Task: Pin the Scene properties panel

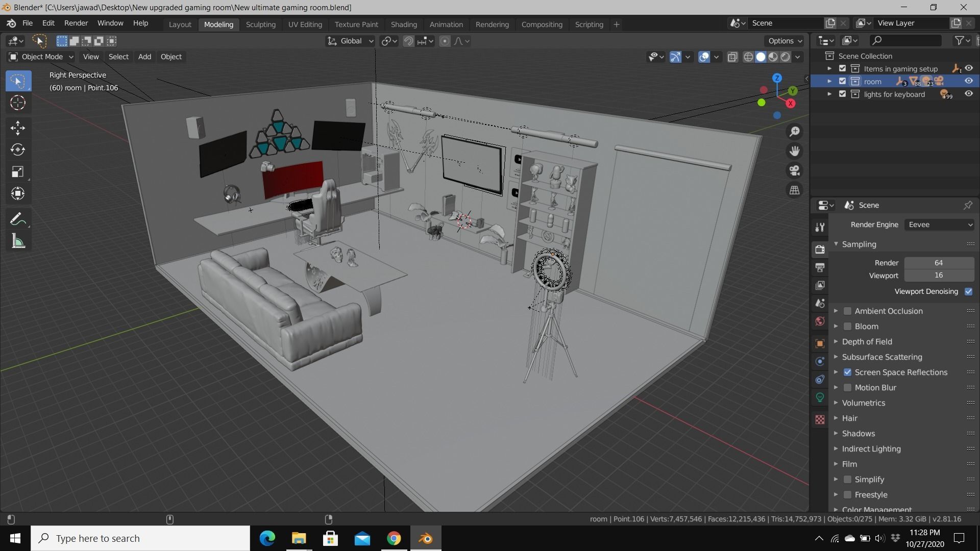Action: tap(968, 205)
